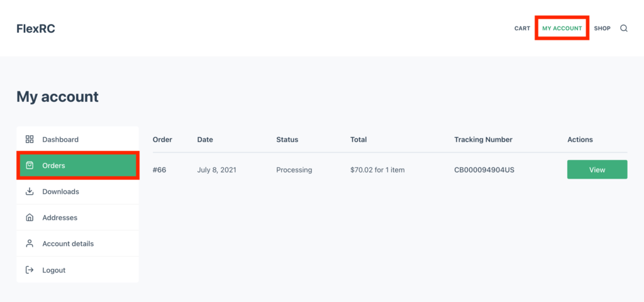Click the Dashboard grid icon
644x302 pixels.
click(x=30, y=139)
